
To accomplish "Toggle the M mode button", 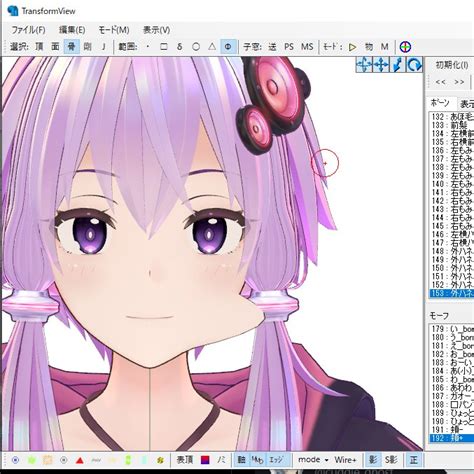I will pyautogui.click(x=385, y=47).
